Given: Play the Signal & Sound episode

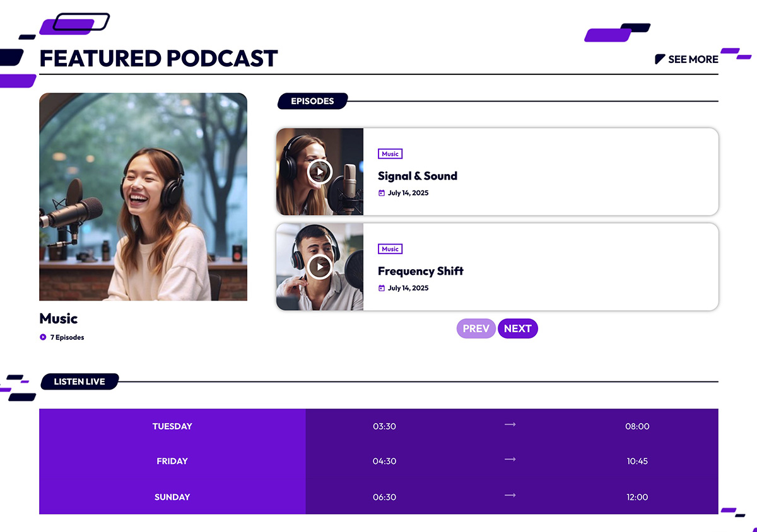Looking at the screenshot, I should [x=320, y=171].
